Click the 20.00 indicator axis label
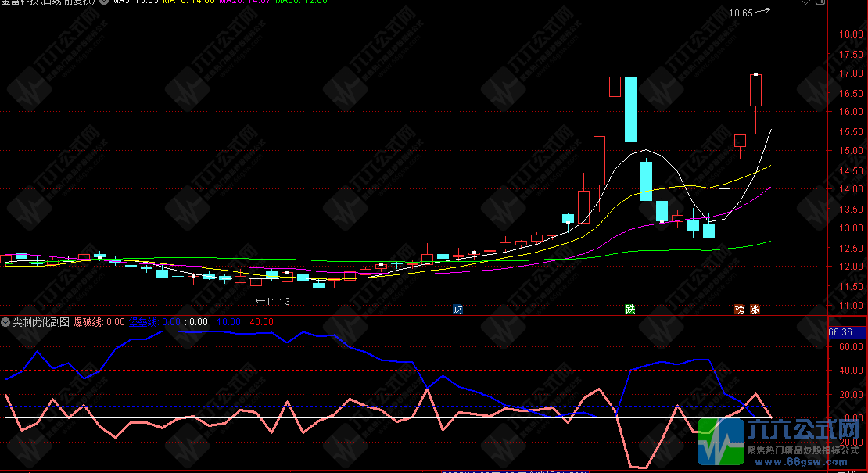 [851, 395]
